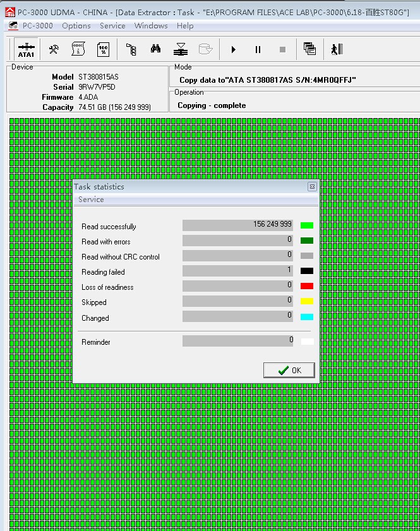
Task: Open the Windows menu
Action: click(x=151, y=26)
